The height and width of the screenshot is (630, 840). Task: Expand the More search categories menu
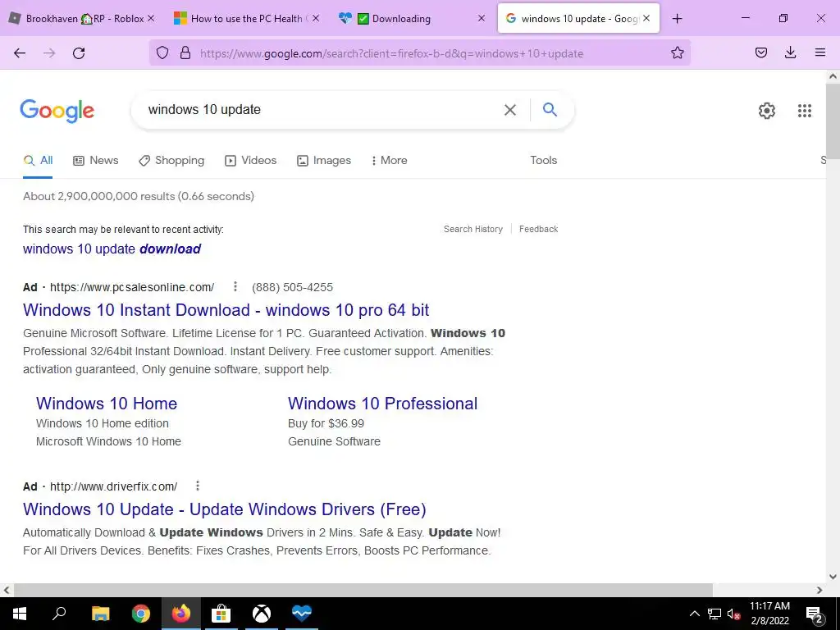(390, 160)
